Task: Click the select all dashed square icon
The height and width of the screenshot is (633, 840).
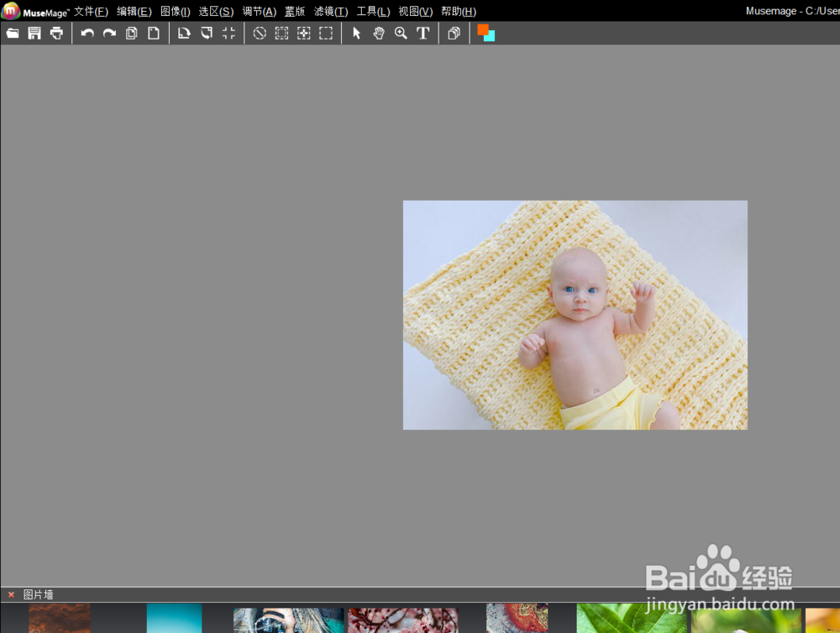Action: point(281,34)
